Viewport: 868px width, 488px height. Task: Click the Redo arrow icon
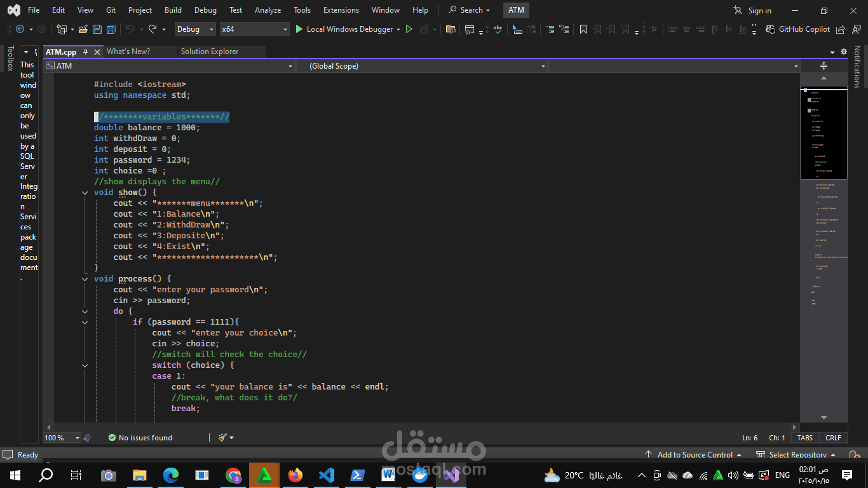[x=153, y=29]
